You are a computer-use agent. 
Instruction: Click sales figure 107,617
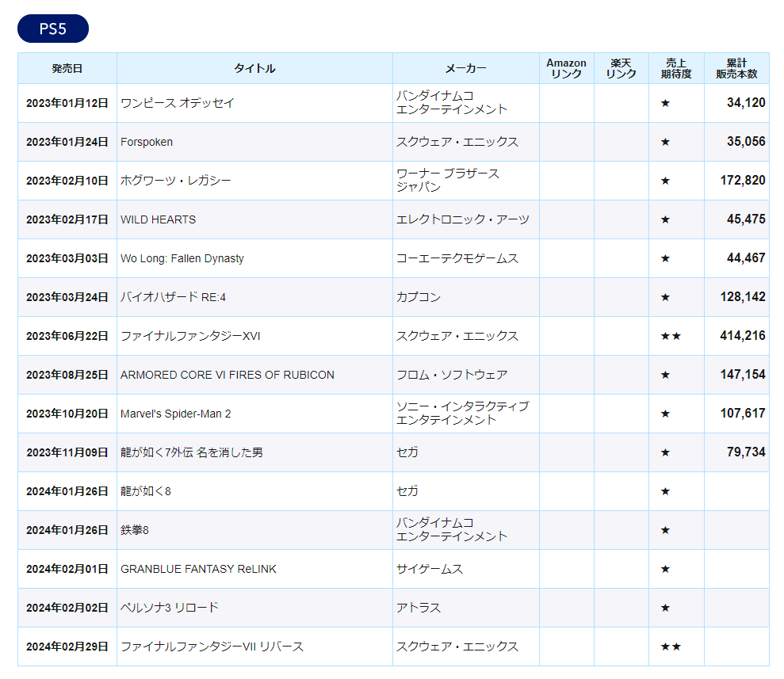pos(743,414)
